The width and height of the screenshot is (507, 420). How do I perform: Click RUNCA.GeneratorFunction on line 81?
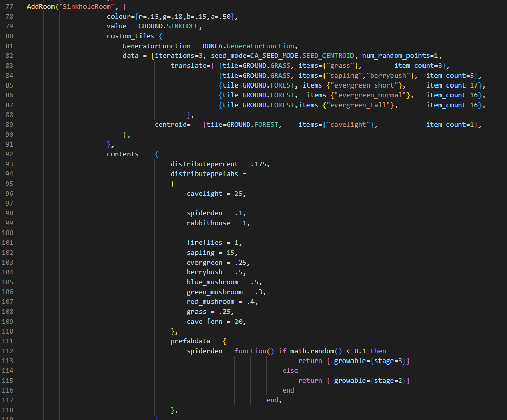250,46
